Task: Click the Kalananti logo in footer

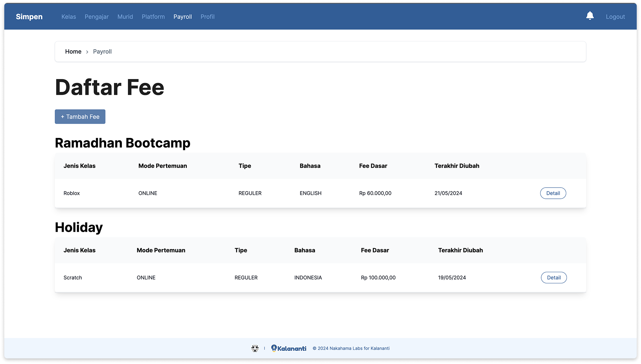Action: (x=289, y=348)
